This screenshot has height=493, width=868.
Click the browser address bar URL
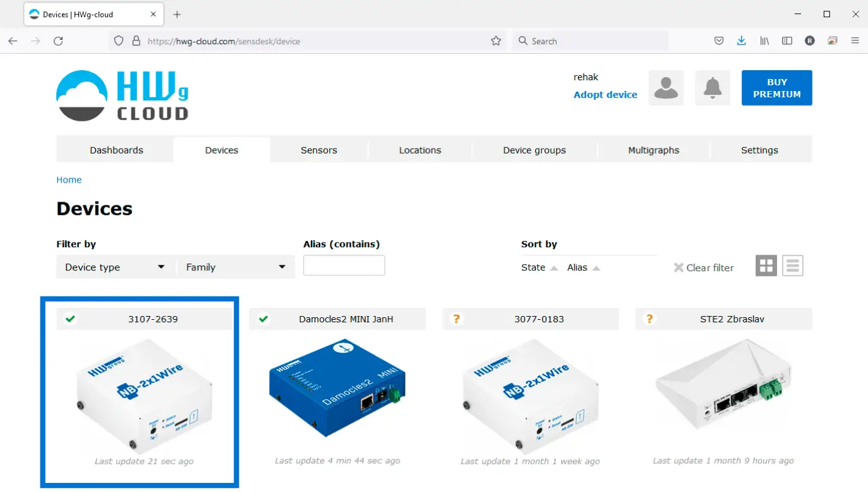pyautogui.click(x=224, y=41)
